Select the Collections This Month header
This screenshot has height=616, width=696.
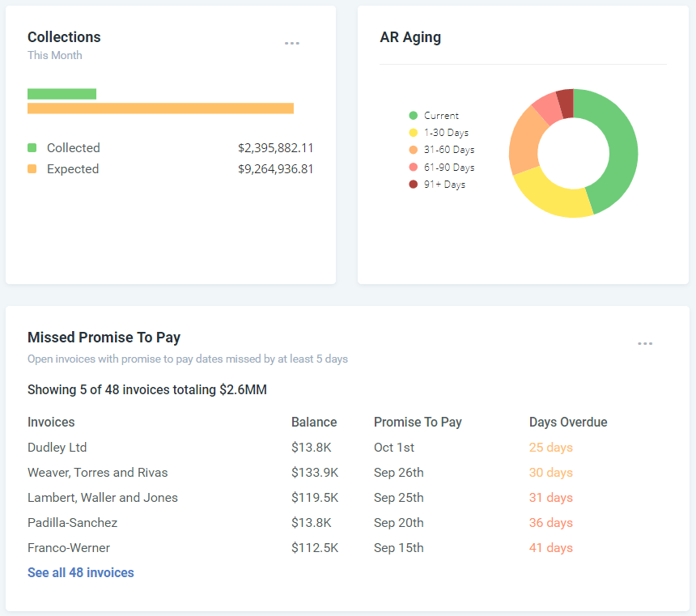tap(64, 36)
